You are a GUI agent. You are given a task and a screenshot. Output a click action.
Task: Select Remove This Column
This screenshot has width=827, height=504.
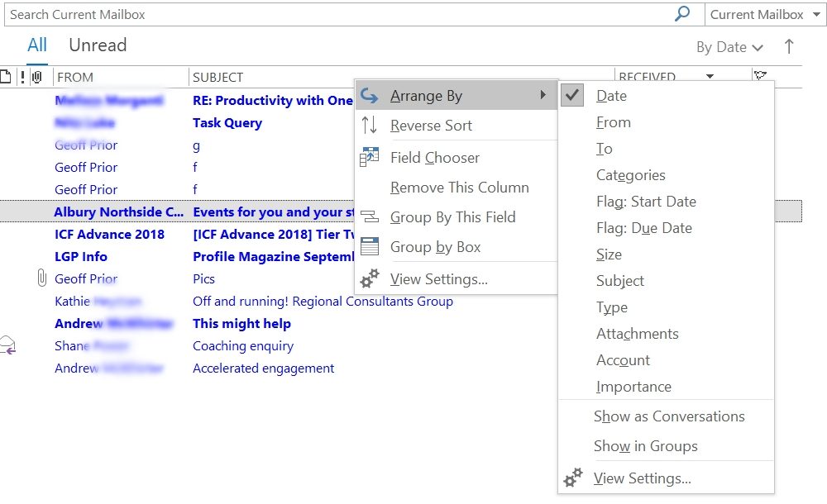pos(457,188)
